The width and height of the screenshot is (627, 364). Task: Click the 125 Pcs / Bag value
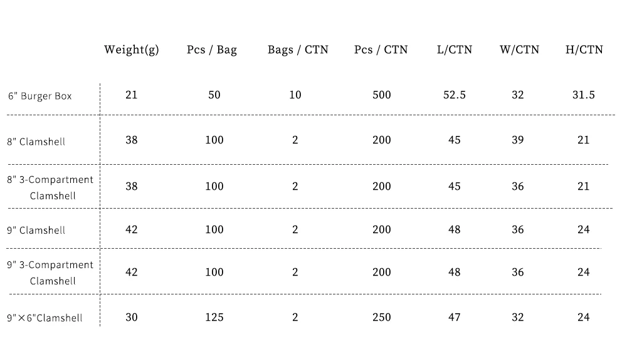click(214, 318)
